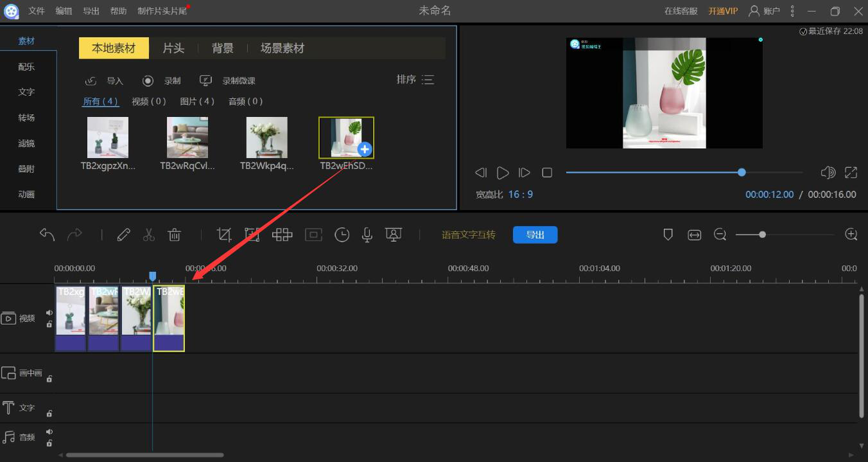Click the screen-recording presenter icon
The image size is (868, 462).
click(394, 235)
